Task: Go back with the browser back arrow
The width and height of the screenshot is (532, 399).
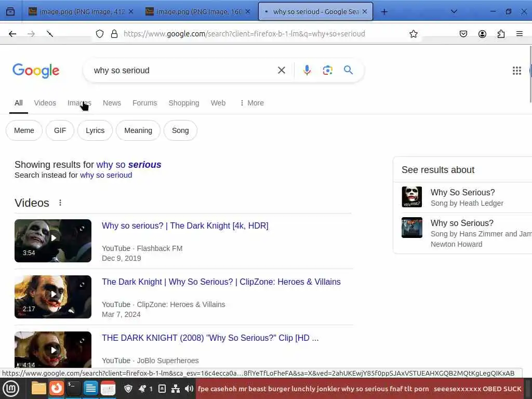Action: [x=12, y=34]
